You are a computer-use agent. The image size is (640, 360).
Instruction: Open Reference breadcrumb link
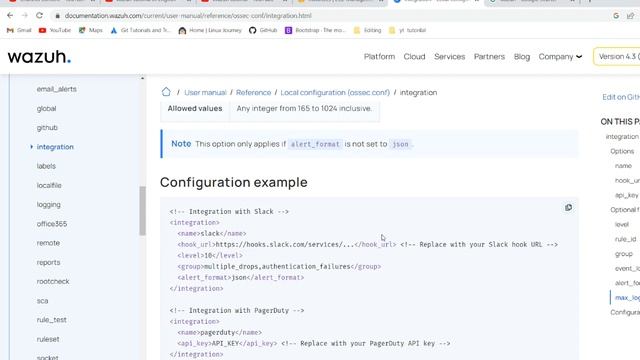pos(253,93)
